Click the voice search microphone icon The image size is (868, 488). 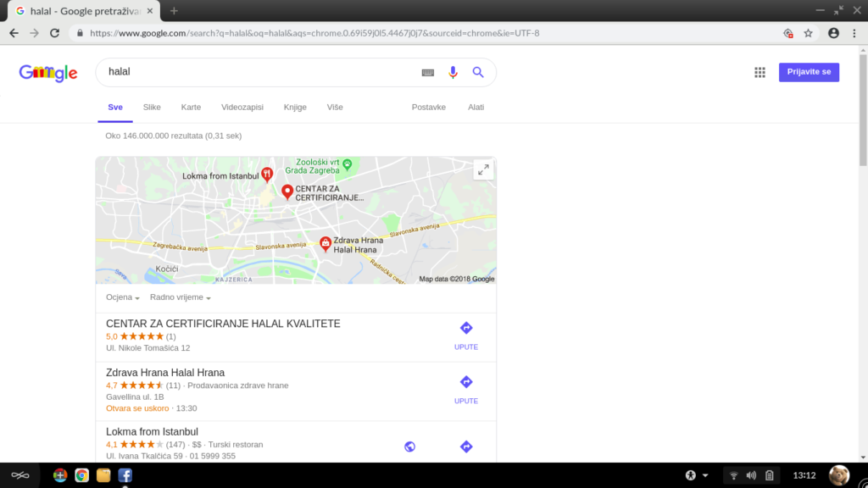click(x=453, y=72)
